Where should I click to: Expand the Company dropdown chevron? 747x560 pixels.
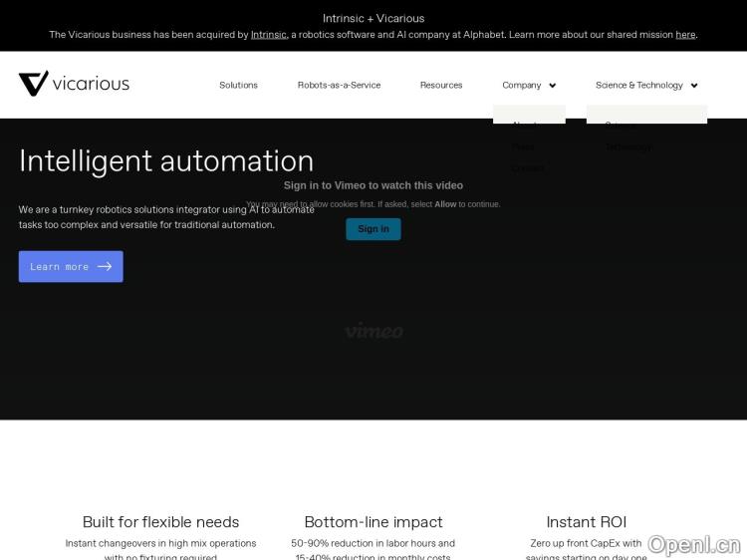tap(553, 86)
